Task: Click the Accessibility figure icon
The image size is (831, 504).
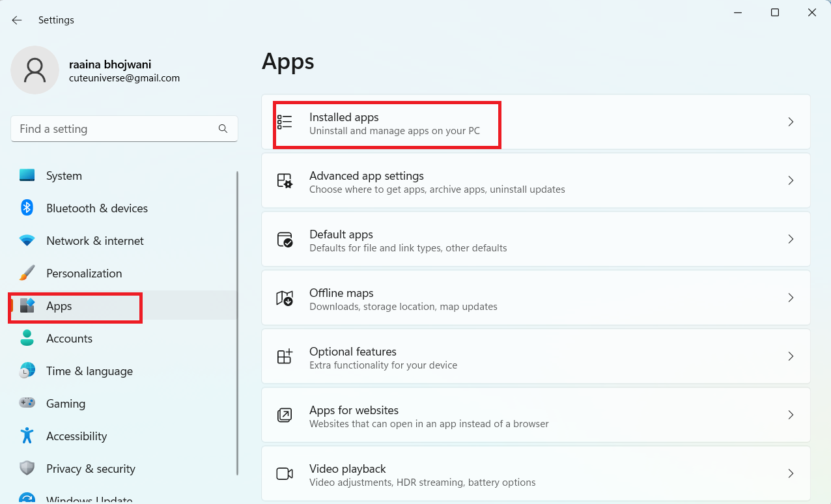Action: (27, 436)
